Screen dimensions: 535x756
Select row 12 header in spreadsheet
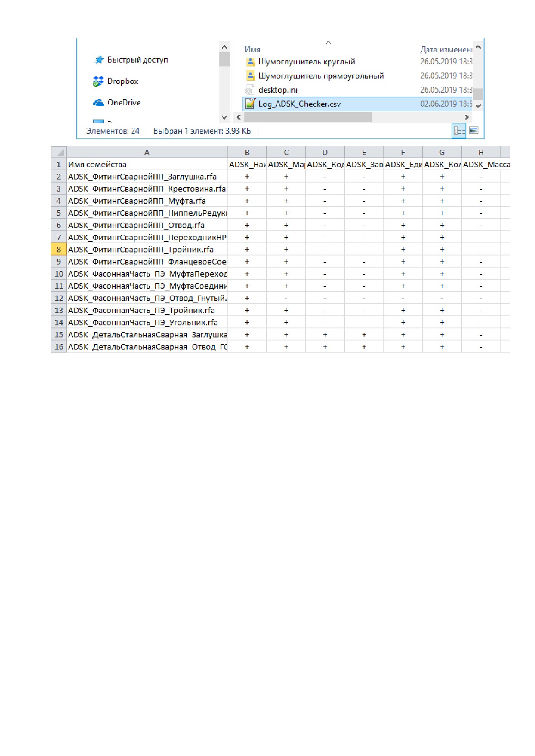59,298
